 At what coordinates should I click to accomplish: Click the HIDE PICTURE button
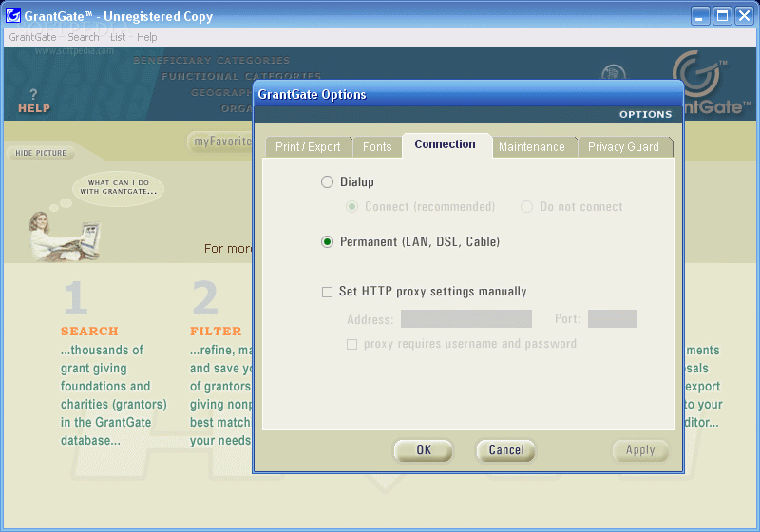point(41,153)
